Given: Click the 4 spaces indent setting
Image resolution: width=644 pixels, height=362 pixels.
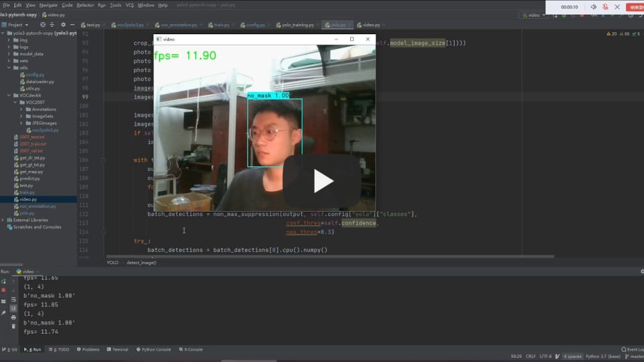Looking at the screenshot, I should point(572,357).
